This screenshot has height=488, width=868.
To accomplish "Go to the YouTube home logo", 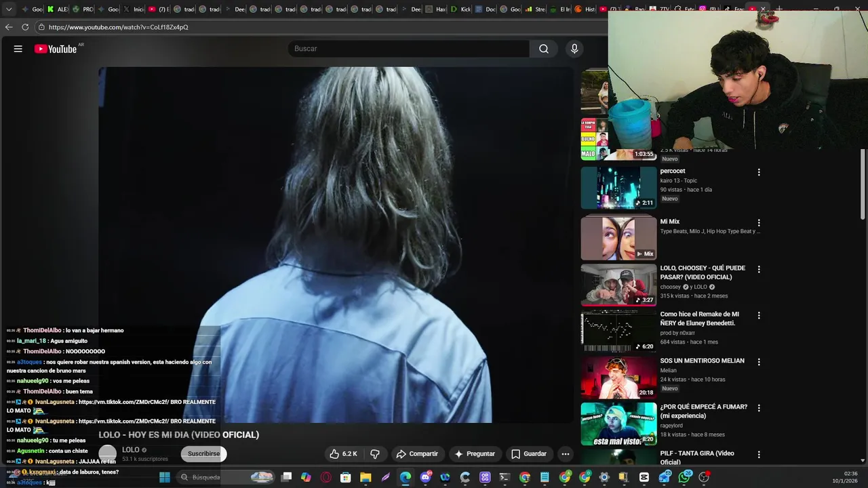I will pyautogui.click(x=56, y=49).
